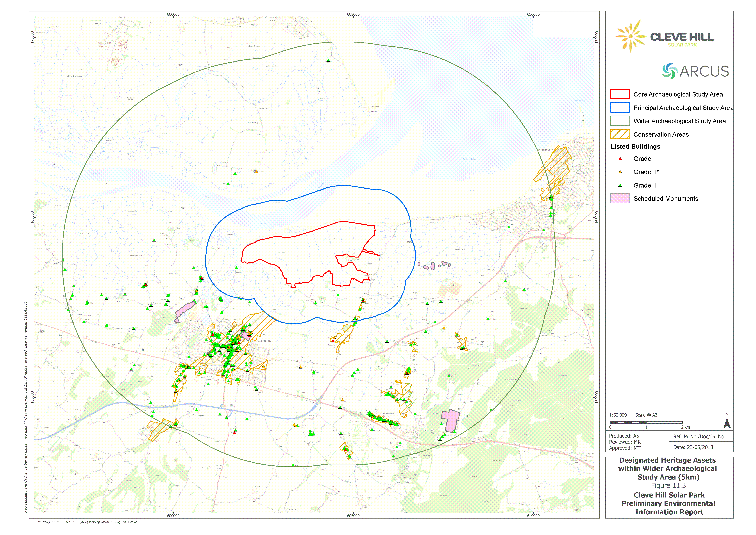Click the file path text below the map

87,522
